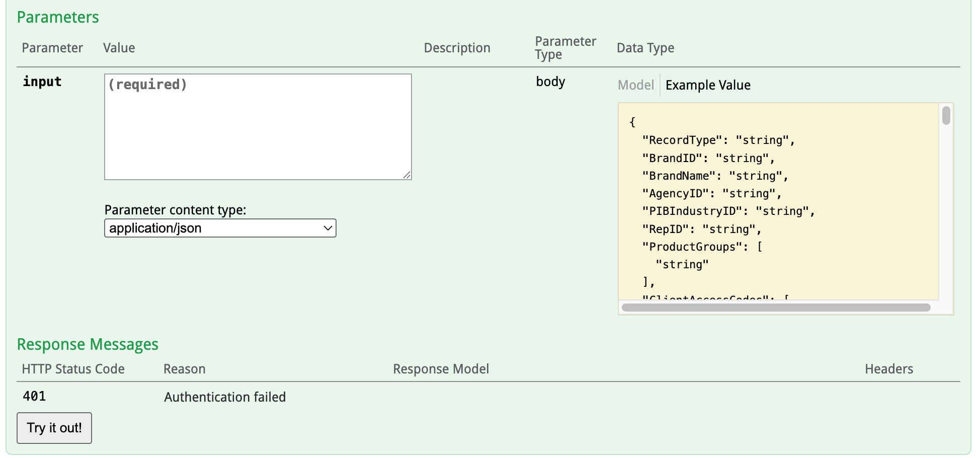Screen dimensions: 980x458
Task: Click the "ProductGroups" line in example JSON
Action: click(x=702, y=247)
